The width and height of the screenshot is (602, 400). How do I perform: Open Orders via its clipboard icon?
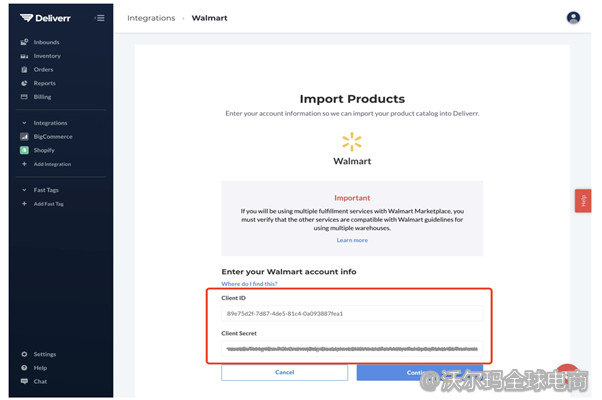pyautogui.click(x=24, y=70)
